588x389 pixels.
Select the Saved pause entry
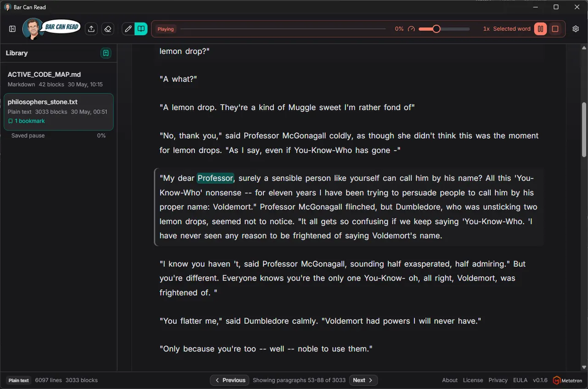(x=58, y=135)
